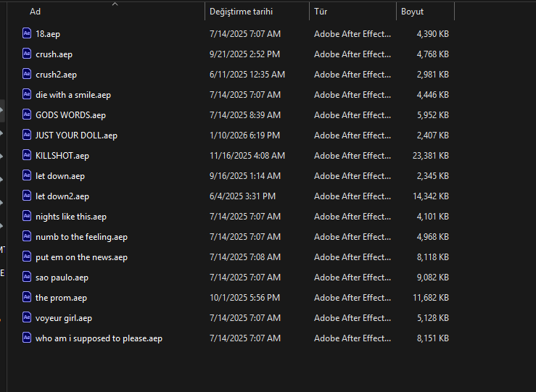Click the icon next to the prom.aep
This screenshot has height=392, width=536.
click(x=28, y=297)
